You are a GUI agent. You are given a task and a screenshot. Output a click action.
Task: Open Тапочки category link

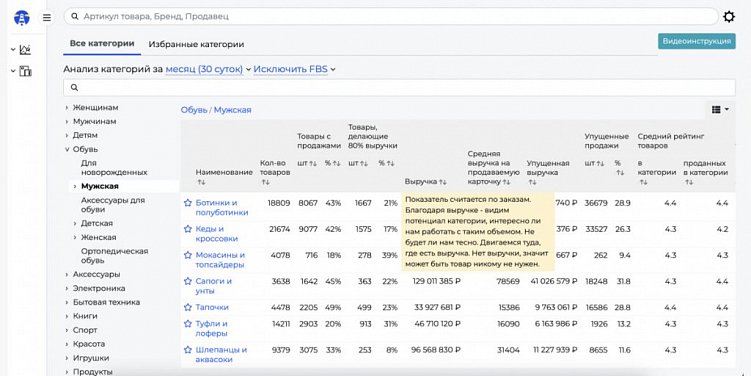click(x=212, y=307)
